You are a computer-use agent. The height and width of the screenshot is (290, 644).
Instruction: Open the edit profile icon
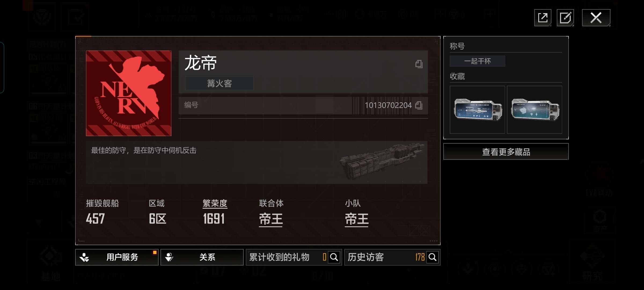click(x=565, y=18)
